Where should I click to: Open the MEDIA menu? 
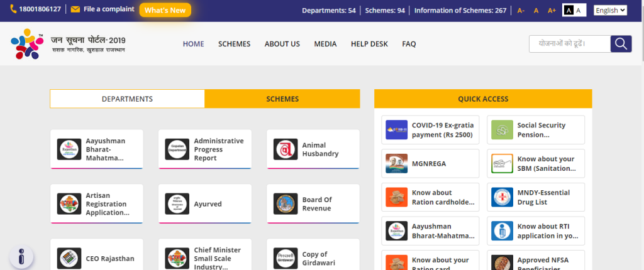325,44
